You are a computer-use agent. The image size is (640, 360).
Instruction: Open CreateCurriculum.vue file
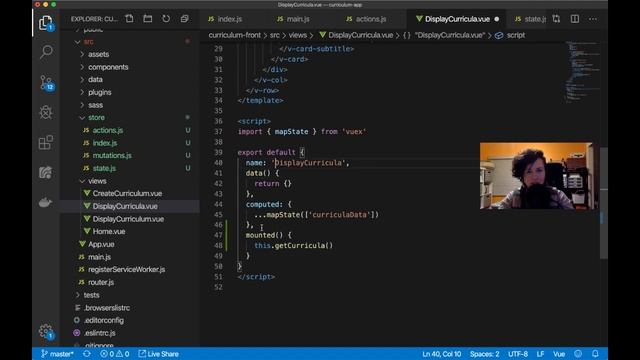tap(127, 193)
